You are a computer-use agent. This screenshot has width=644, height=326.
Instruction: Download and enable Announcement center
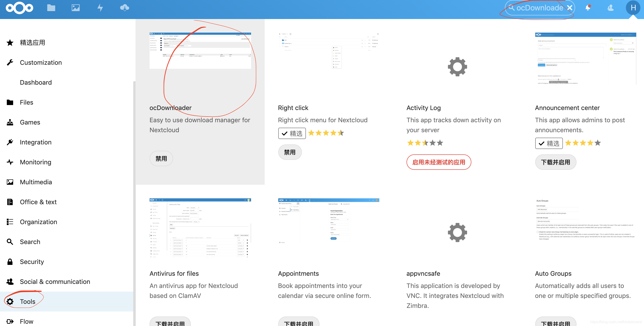pos(555,162)
